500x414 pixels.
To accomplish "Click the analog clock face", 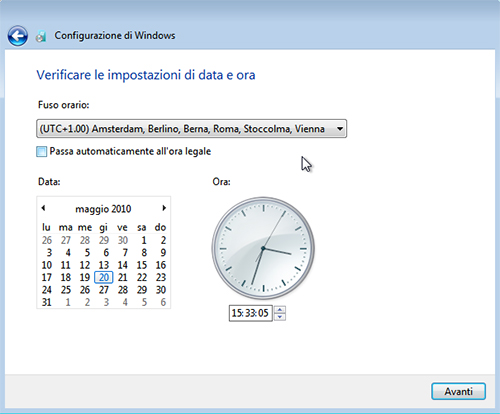I will [x=263, y=248].
